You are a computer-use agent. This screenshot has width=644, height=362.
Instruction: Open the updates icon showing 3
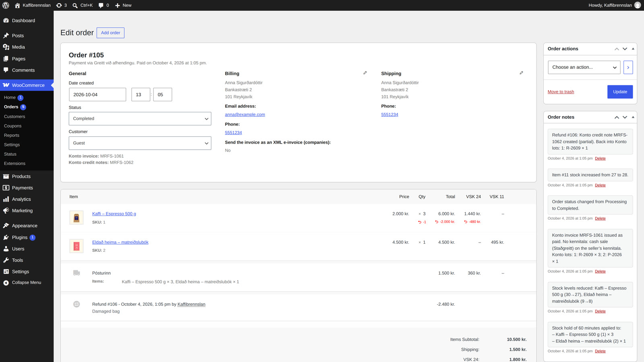pos(62,5)
